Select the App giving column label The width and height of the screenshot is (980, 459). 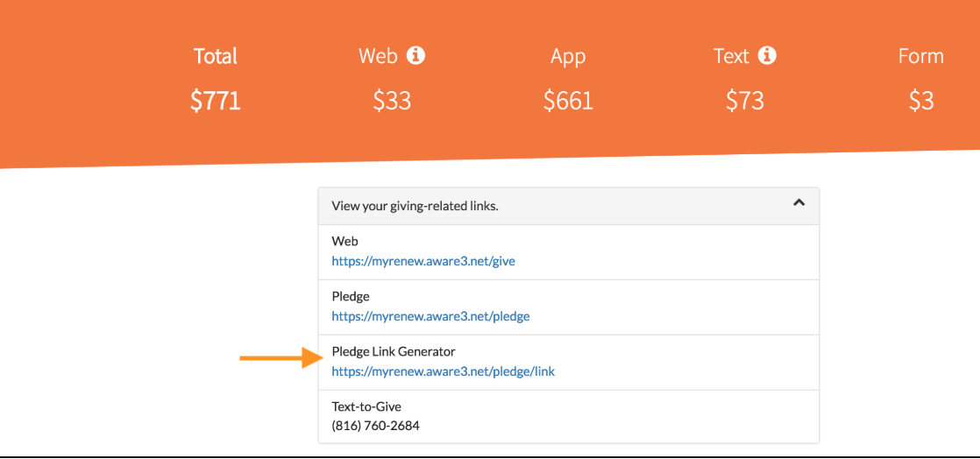point(568,58)
